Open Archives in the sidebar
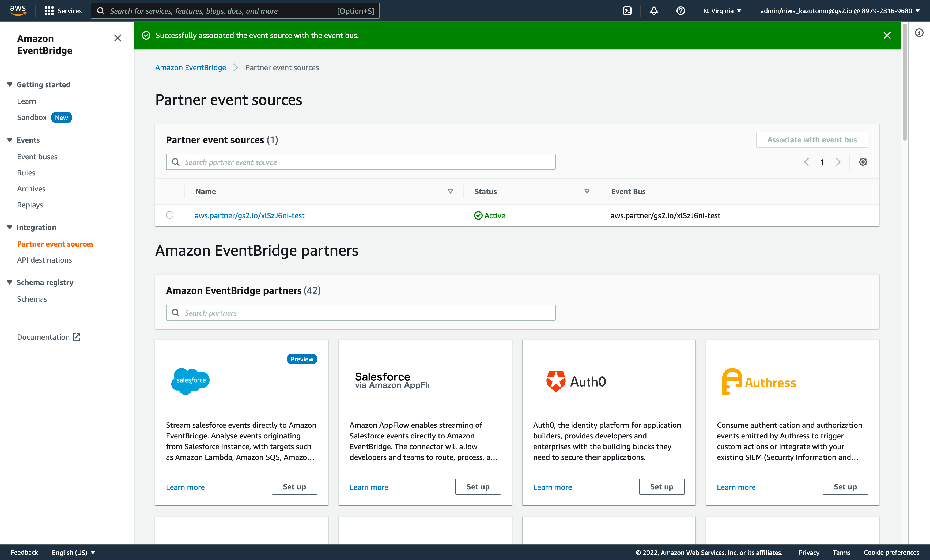 click(31, 189)
